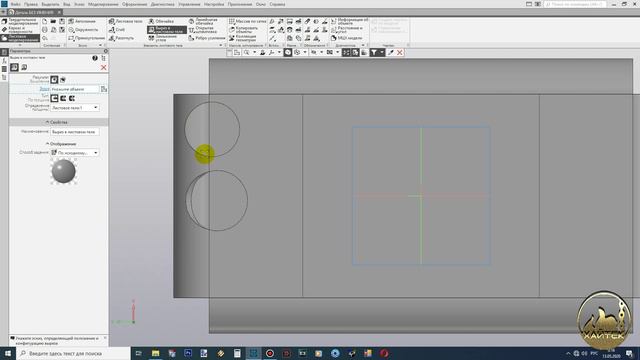Select the Автолиния sketch tool
The width and height of the screenshot is (640, 360).
82,21
